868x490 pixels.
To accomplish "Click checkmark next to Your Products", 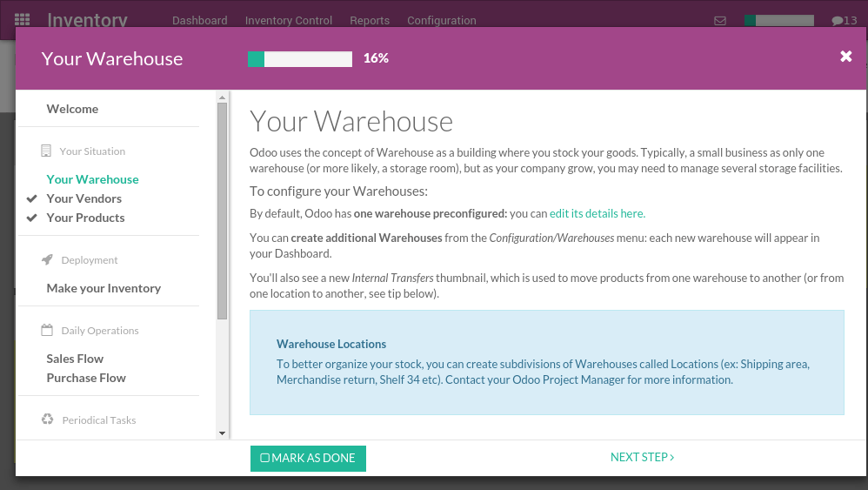I will [x=31, y=218].
